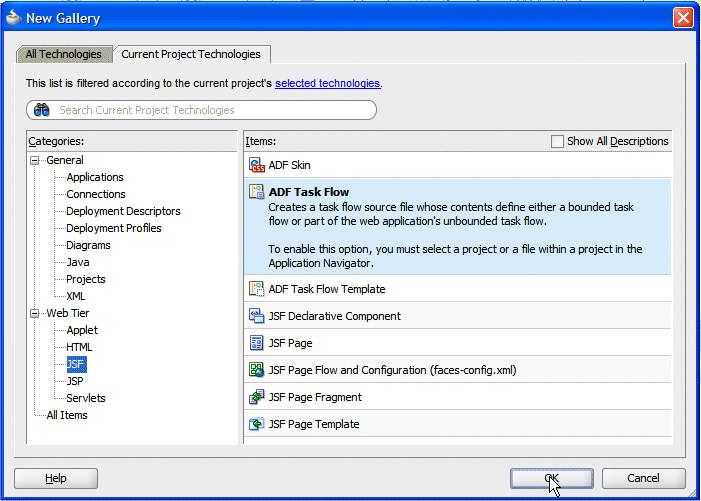Screen dimensions: 701x501
Task: Click the binoculars search icon
Action: (42, 110)
